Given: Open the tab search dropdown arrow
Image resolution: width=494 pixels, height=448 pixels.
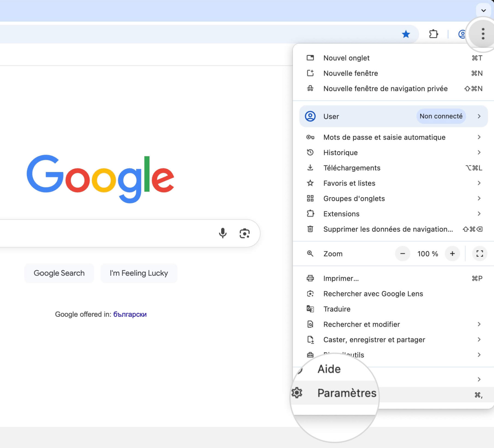Looking at the screenshot, I should 483,11.
